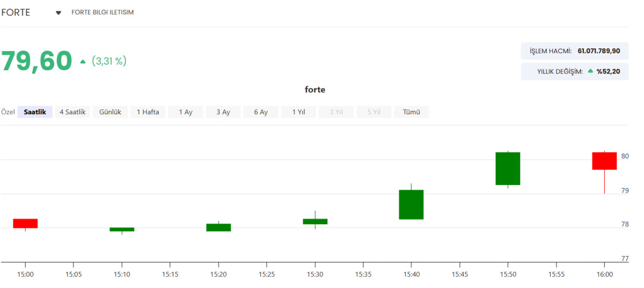
Task: Click the red candlestick at 15:00
Action: tap(25, 224)
